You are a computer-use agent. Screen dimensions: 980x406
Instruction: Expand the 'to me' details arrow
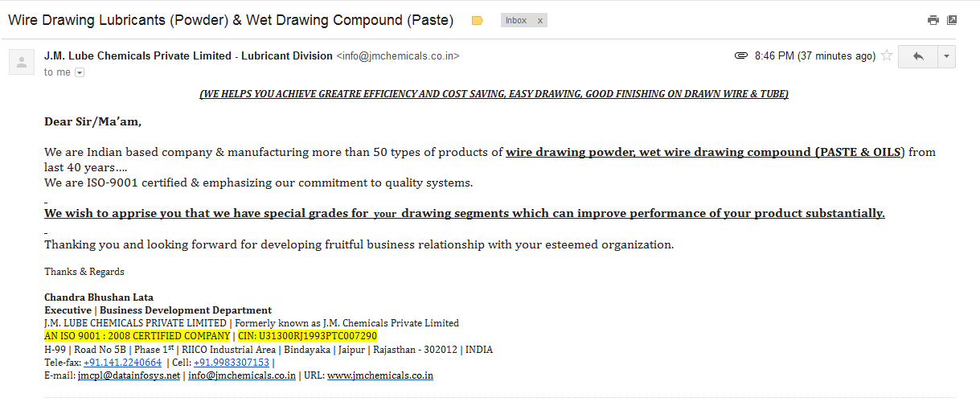coord(80,72)
